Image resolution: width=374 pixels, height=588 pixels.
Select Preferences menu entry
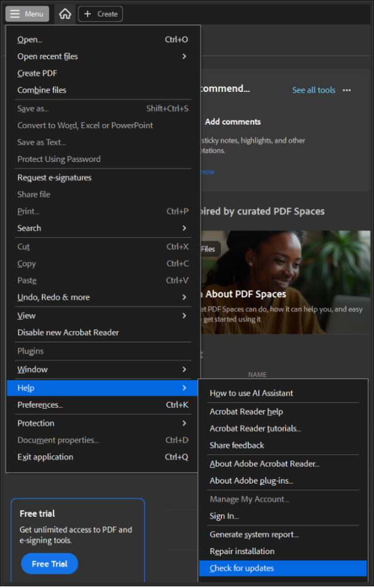coord(40,405)
